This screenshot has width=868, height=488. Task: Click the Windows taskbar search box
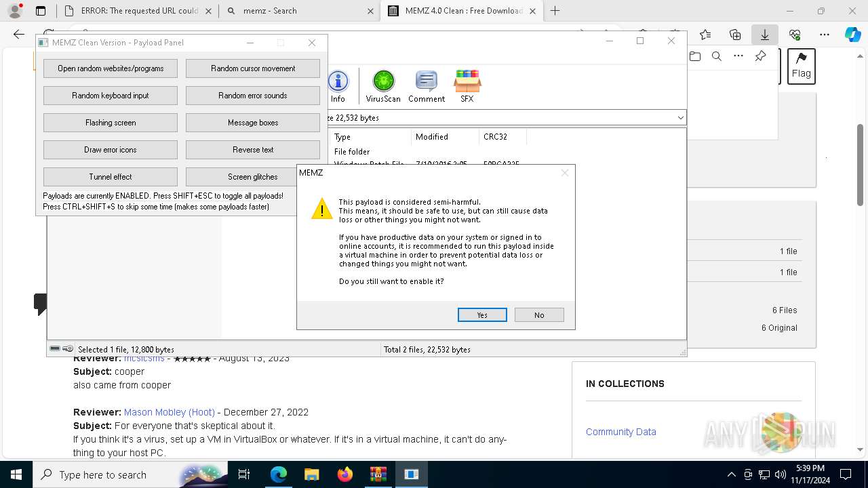pos(130,474)
